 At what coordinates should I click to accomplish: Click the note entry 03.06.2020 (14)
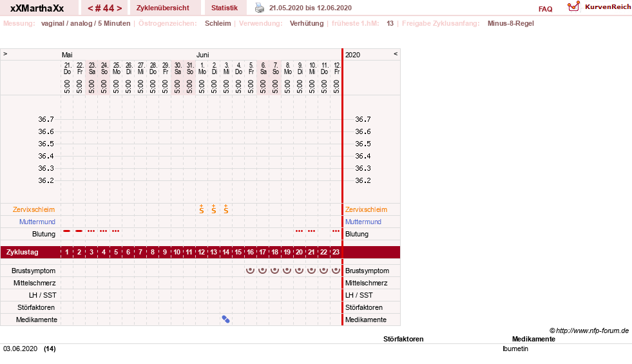tap(30, 349)
